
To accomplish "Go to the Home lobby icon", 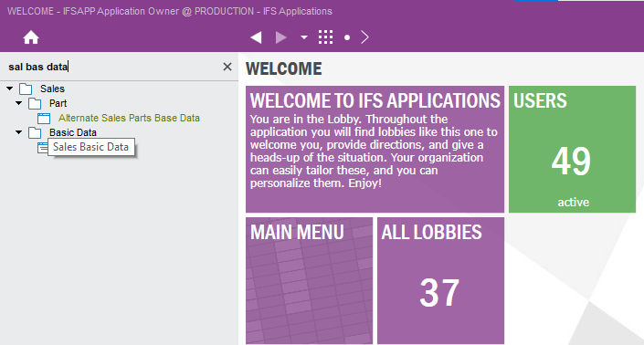I will 31,37.
